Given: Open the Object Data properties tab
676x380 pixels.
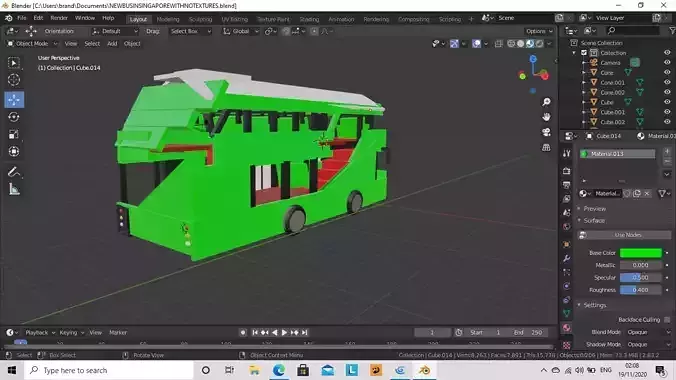Looking at the screenshot, I should [x=566, y=314].
